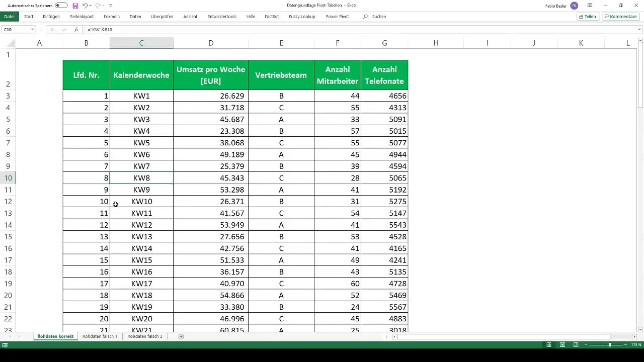Viewport: 644px width, 362px height.
Task: Toggle the Automatisches Speichern switch
Action: point(61,6)
